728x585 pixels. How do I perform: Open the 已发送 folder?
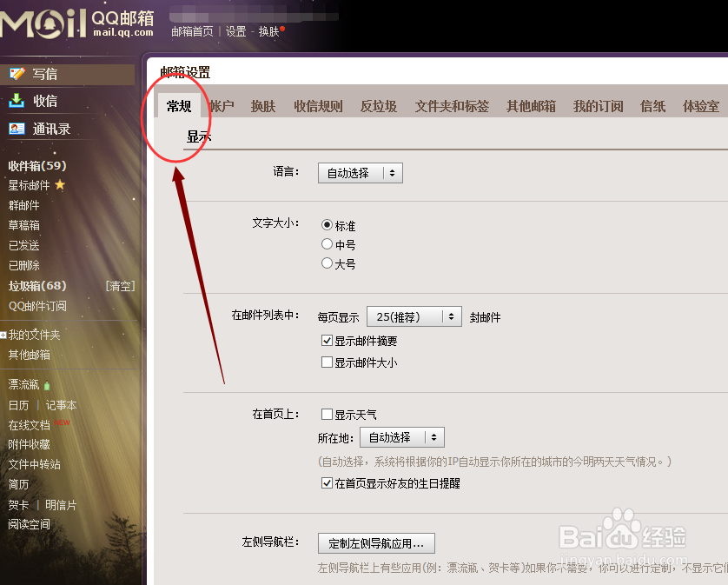point(23,245)
